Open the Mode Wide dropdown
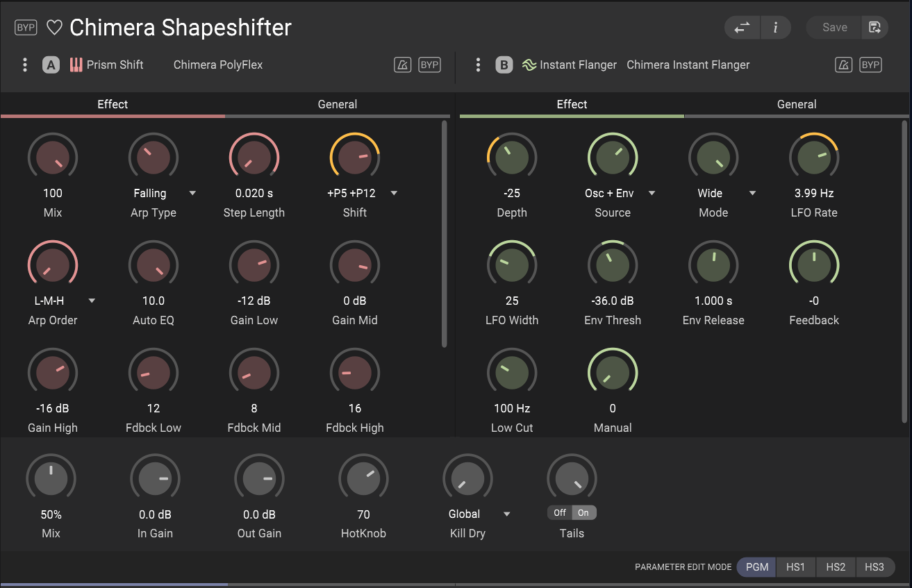 752,193
